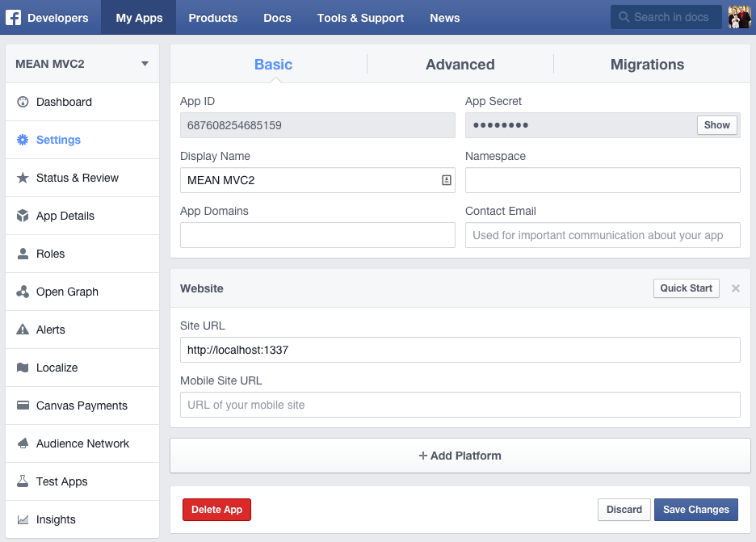Click Add Platform
This screenshot has width=756, height=542.
pyautogui.click(x=460, y=456)
